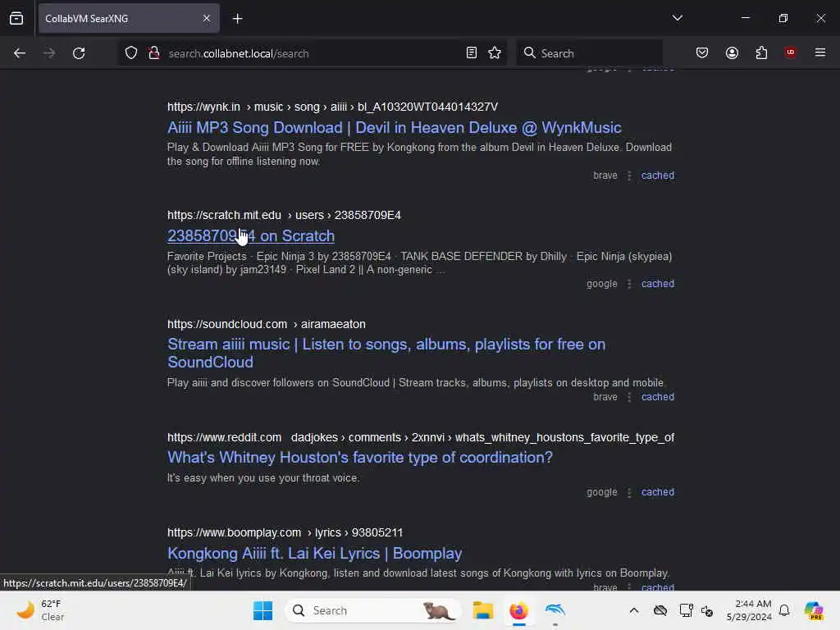This screenshot has height=630, width=840.
Task: Click 'It's easy when you use your throat voice' snippet
Action: click(x=263, y=478)
